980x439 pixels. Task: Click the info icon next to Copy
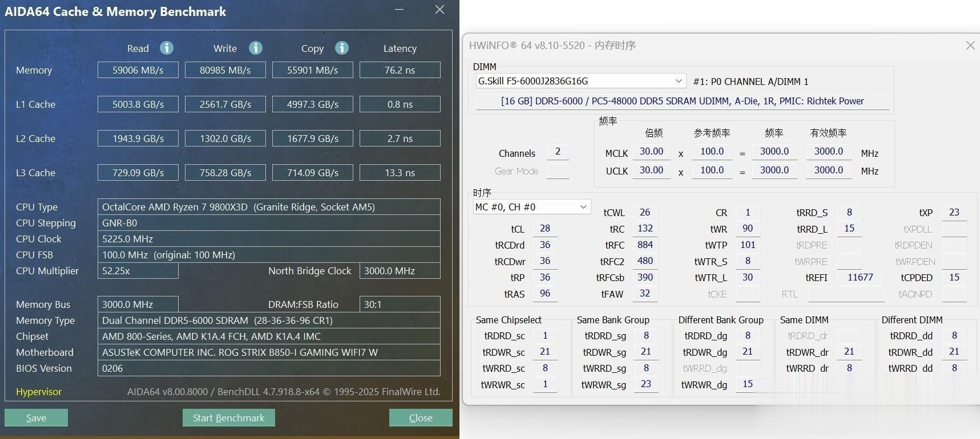point(342,48)
